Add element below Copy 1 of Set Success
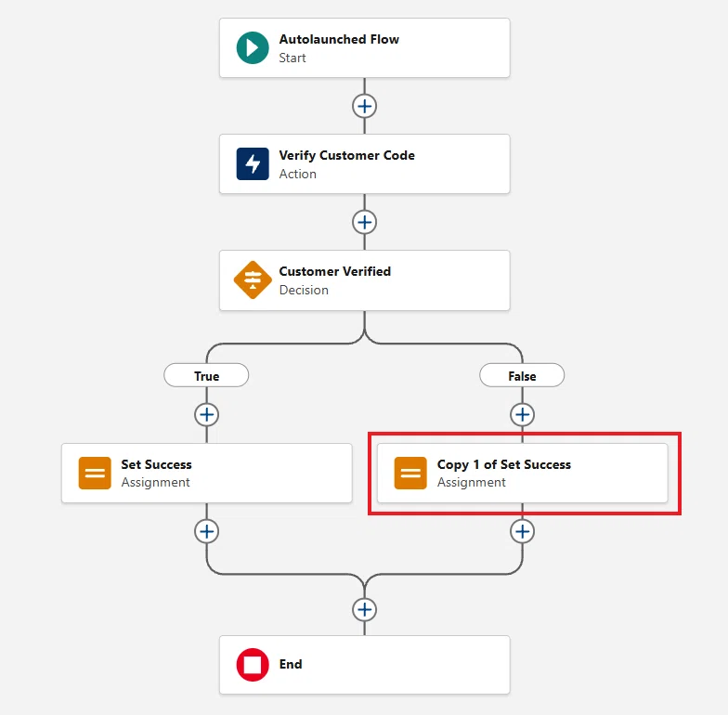Image resolution: width=728 pixels, height=715 pixels. coord(522,531)
